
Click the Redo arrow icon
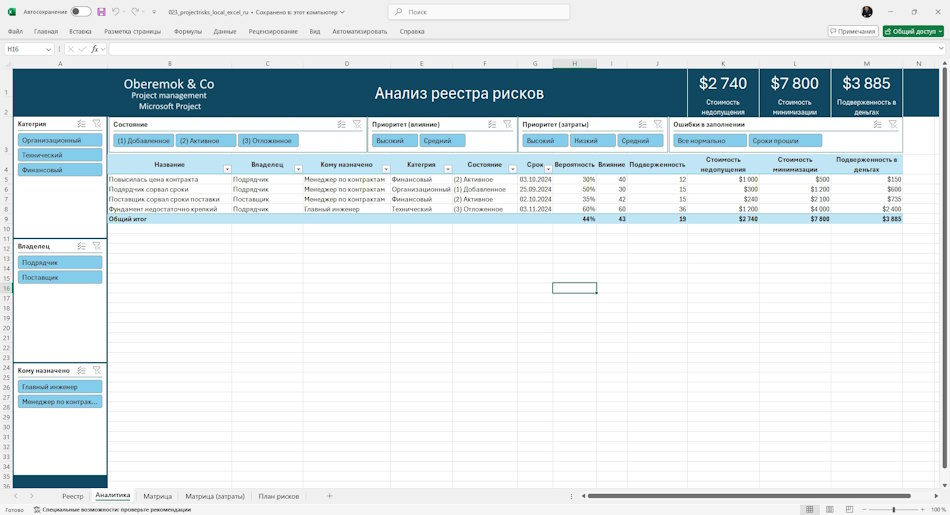point(135,12)
